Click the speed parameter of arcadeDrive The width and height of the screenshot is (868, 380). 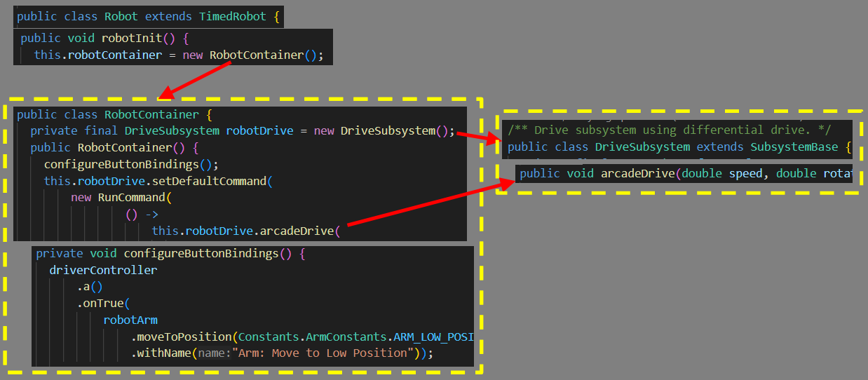(745, 173)
